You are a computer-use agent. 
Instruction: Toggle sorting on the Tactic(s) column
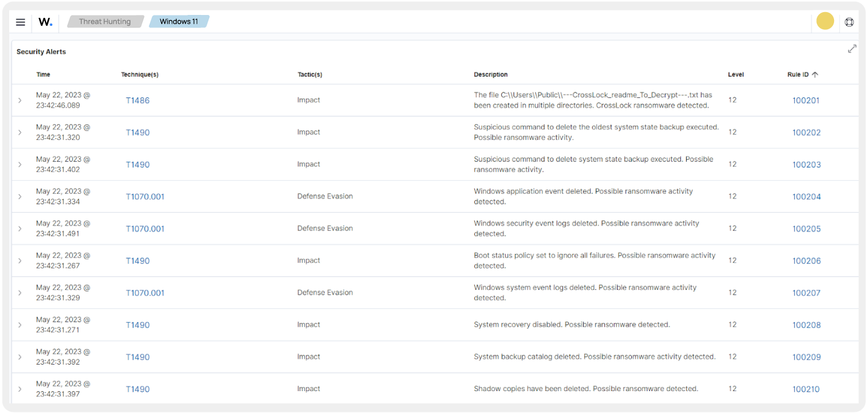pos(310,74)
